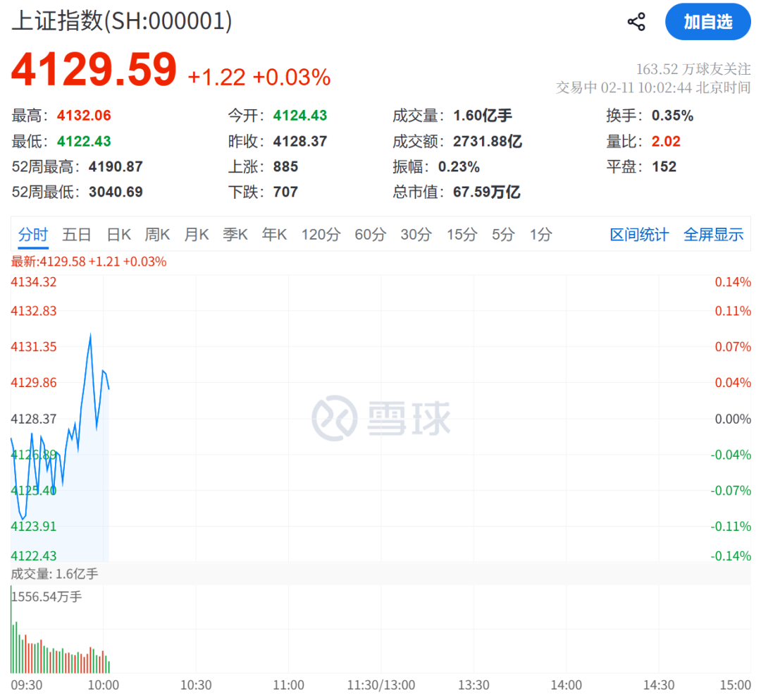Open the 加自选 button to add to watchlist
The height and width of the screenshot is (700, 761).
point(707,22)
